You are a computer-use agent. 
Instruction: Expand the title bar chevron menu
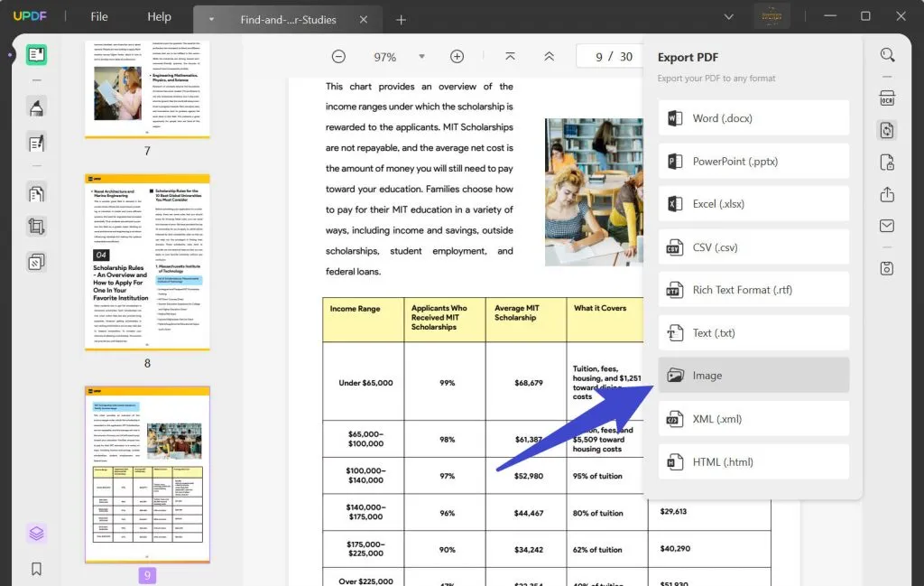(x=728, y=17)
